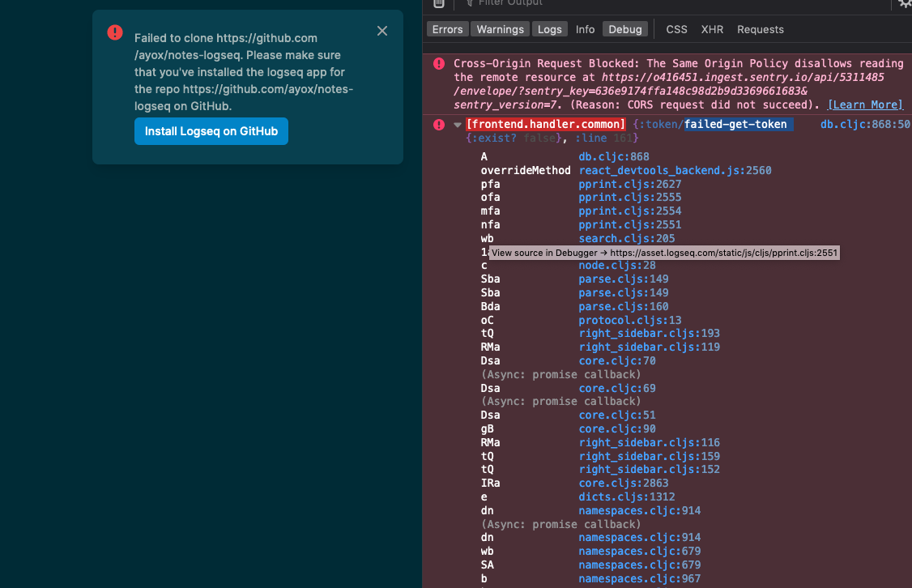Dismiss the clone failure dialog with X
The height and width of the screenshot is (588, 912).
(381, 31)
